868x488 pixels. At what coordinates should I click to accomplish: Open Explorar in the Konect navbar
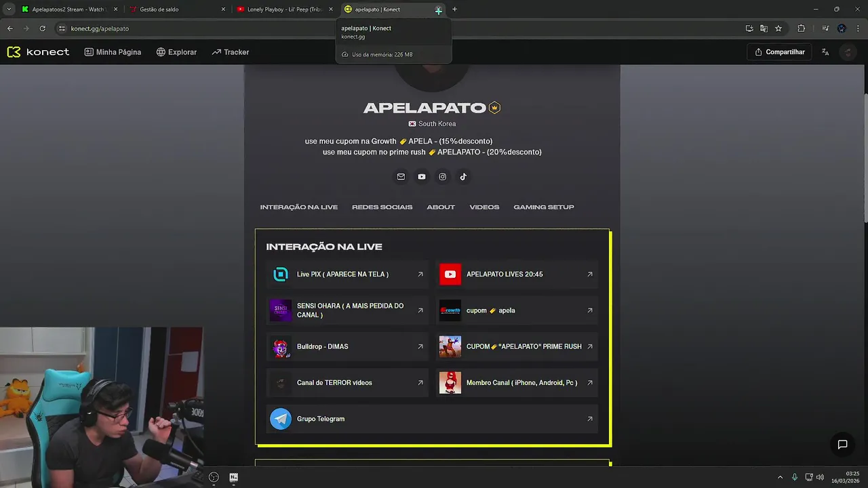coord(176,52)
